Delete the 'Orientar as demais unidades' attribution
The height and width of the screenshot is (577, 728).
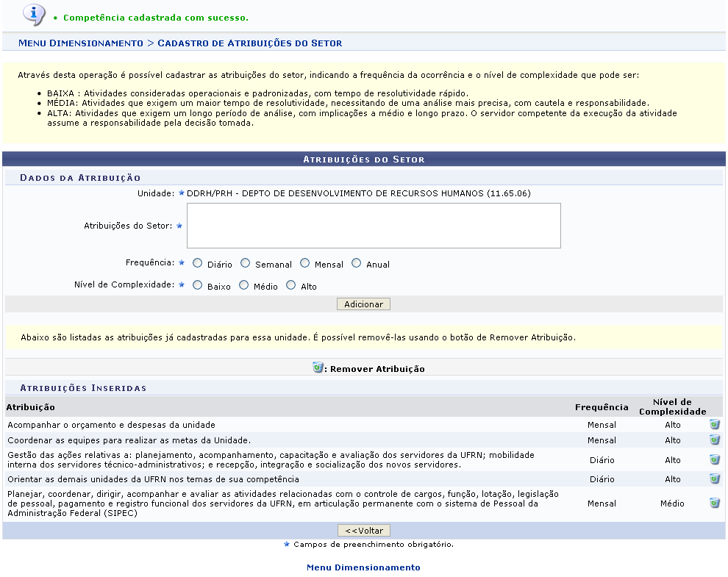click(x=714, y=479)
